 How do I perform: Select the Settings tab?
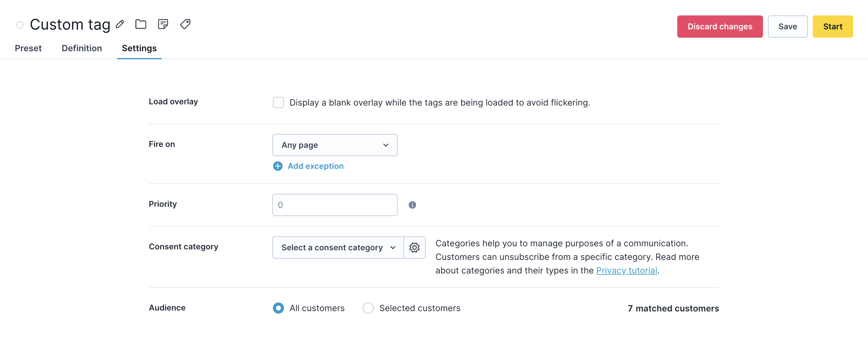139,48
